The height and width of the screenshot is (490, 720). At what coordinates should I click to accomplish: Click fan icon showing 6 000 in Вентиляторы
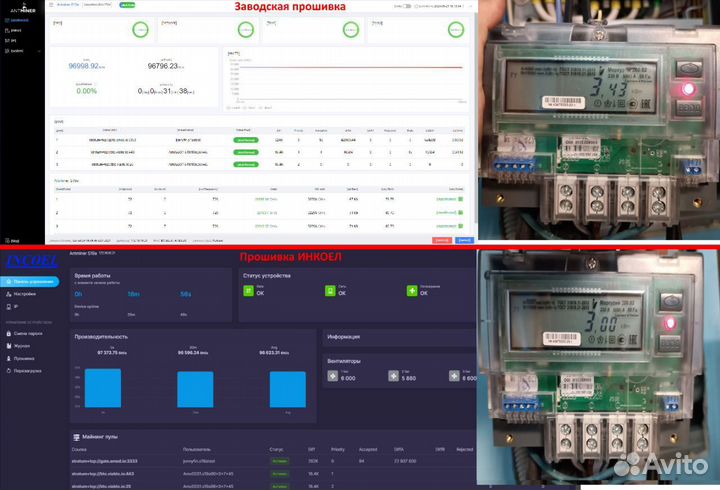pyautogui.click(x=333, y=376)
